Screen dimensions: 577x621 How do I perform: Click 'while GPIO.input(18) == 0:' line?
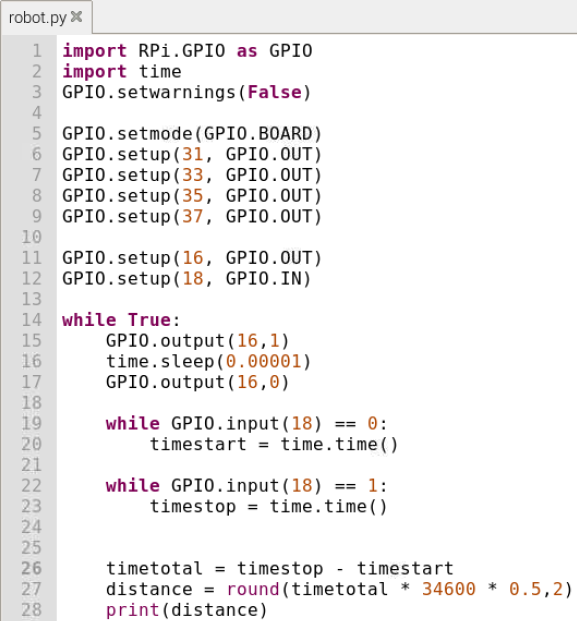(x=247, y=424)
